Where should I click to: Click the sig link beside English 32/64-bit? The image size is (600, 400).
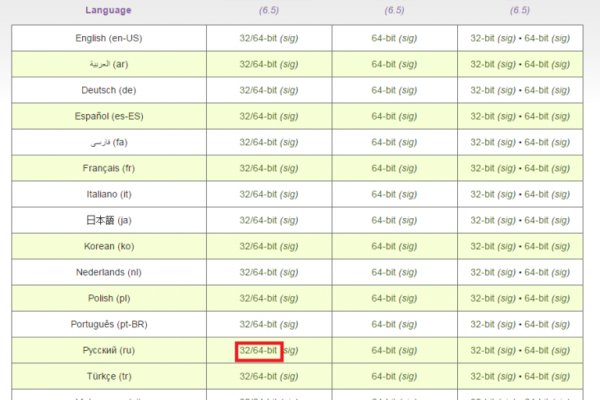point(289,38)
